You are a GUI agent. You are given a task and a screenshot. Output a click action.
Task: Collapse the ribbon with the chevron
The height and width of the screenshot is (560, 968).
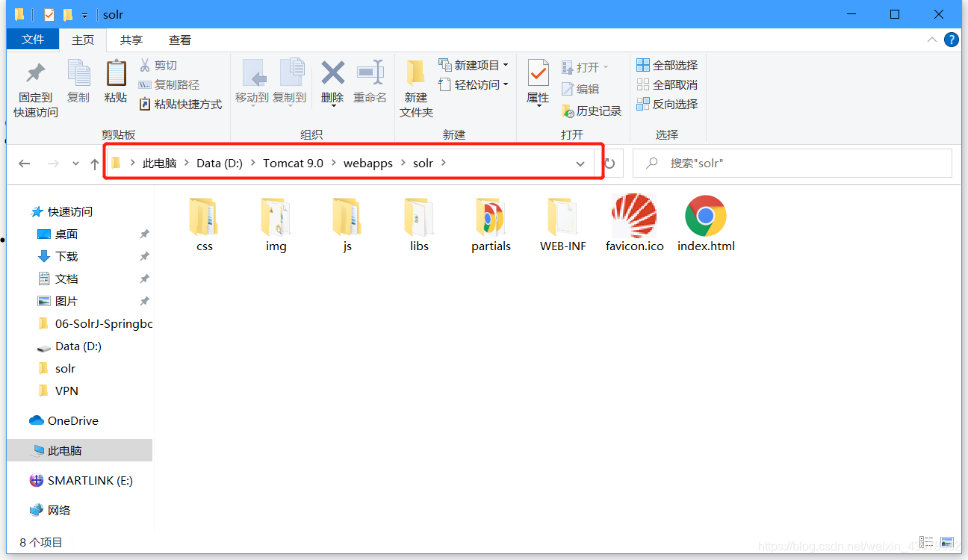pyautogui.click(x=931, y=40)
